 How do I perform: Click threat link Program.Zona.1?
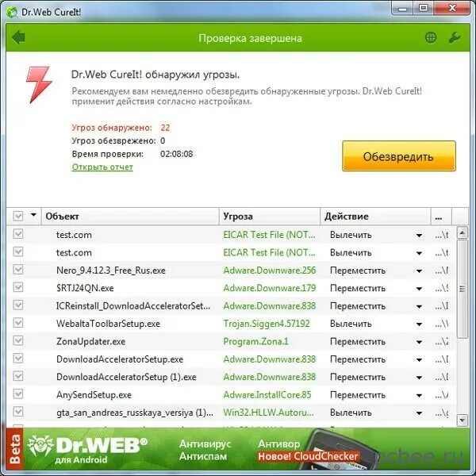tap(255, 341)
